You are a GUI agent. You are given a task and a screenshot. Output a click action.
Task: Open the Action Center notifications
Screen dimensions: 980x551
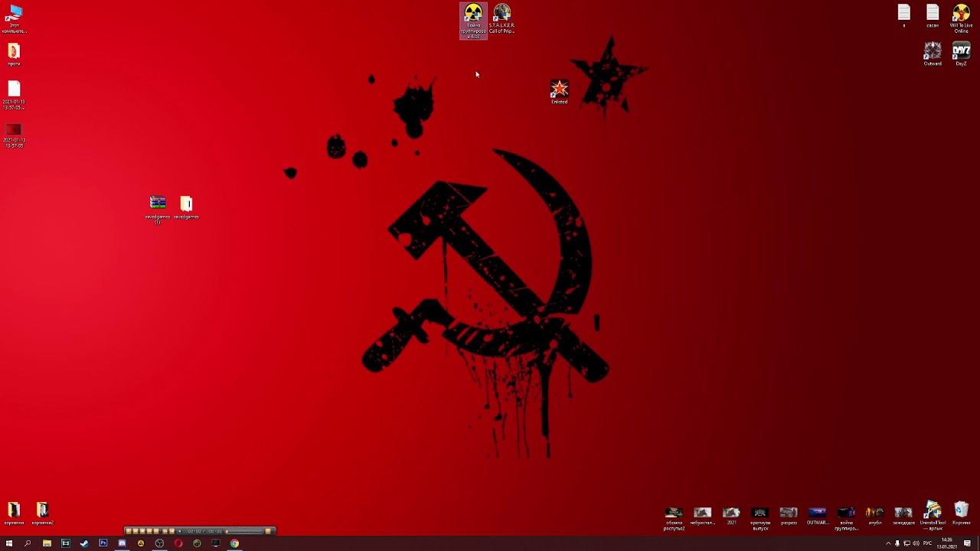967,543
